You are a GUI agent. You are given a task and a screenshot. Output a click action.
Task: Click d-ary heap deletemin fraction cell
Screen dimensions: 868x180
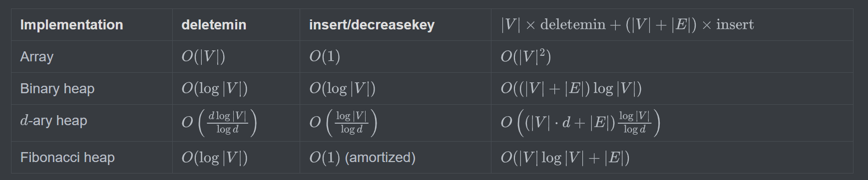219,123
